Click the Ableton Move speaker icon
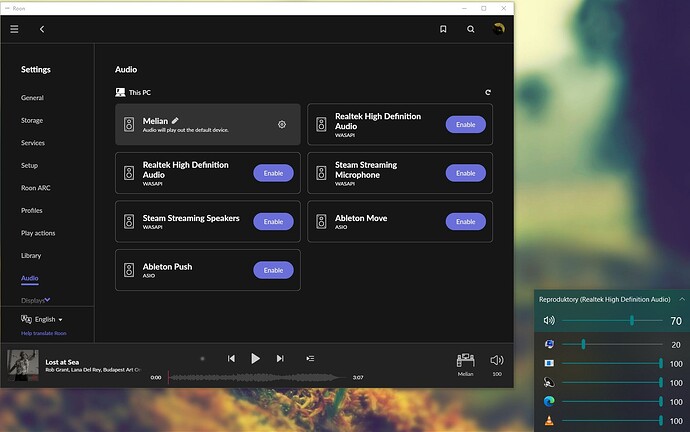The image size is (690, 432). (321, 221)
